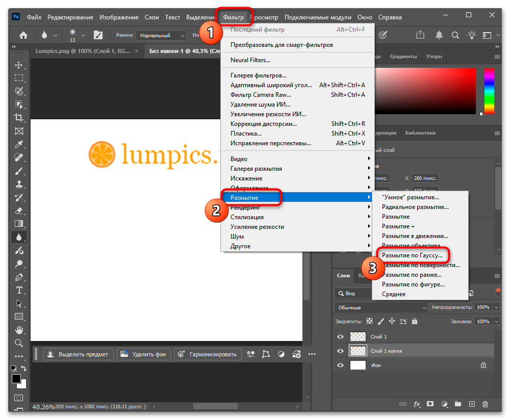Click the Гармонизировать button
This screenshot has height=420, width=510.
pos(208,354)
